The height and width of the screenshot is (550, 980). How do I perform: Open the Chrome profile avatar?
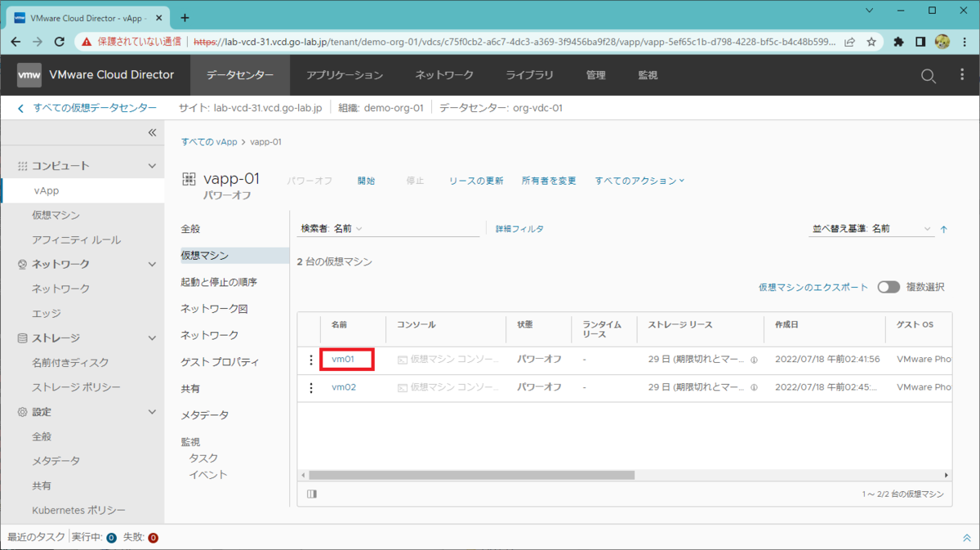(x=942, y=41)
